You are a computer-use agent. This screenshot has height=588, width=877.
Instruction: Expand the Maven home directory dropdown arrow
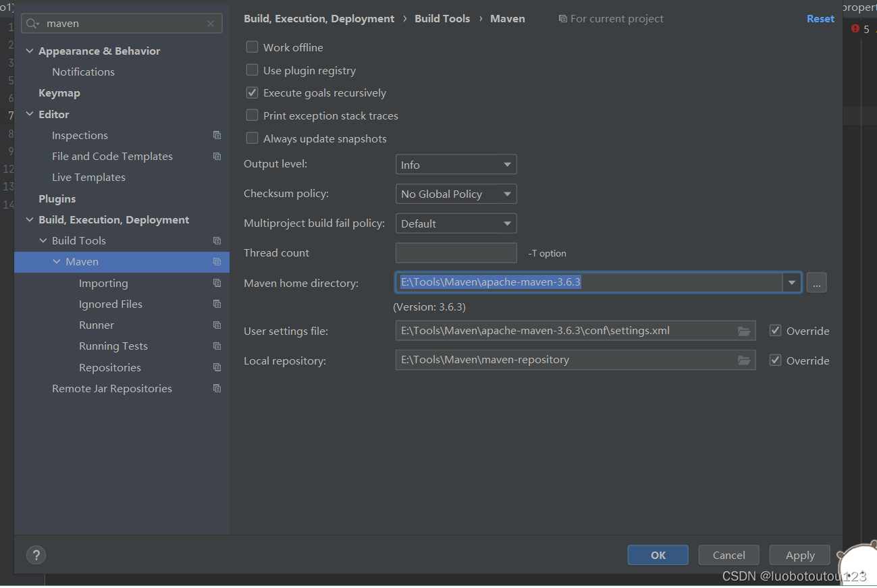click(791, 282)
